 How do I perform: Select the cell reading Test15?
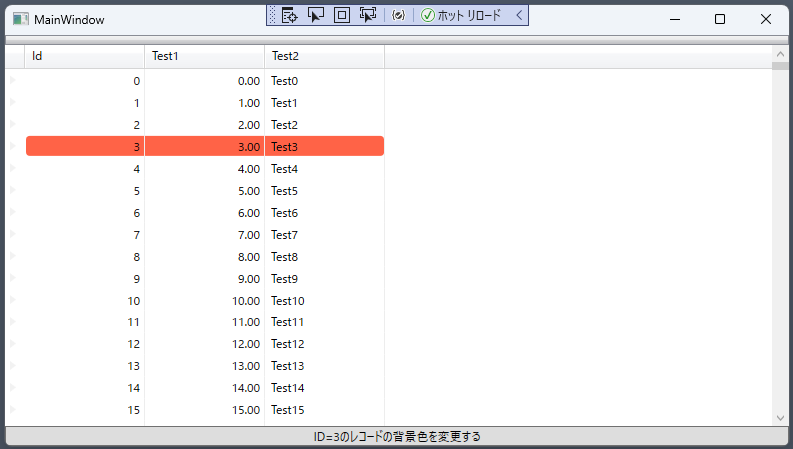[x=324, y=410]
